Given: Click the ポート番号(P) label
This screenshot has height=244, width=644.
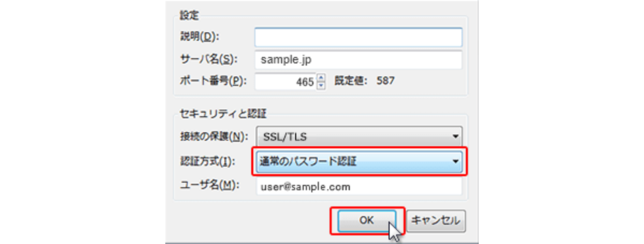Looking at the screenshot, I should 213,81.
